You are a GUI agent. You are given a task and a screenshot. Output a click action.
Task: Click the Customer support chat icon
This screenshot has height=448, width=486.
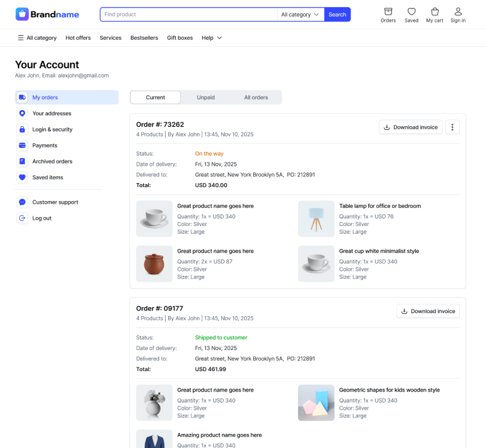click(22, 202)
